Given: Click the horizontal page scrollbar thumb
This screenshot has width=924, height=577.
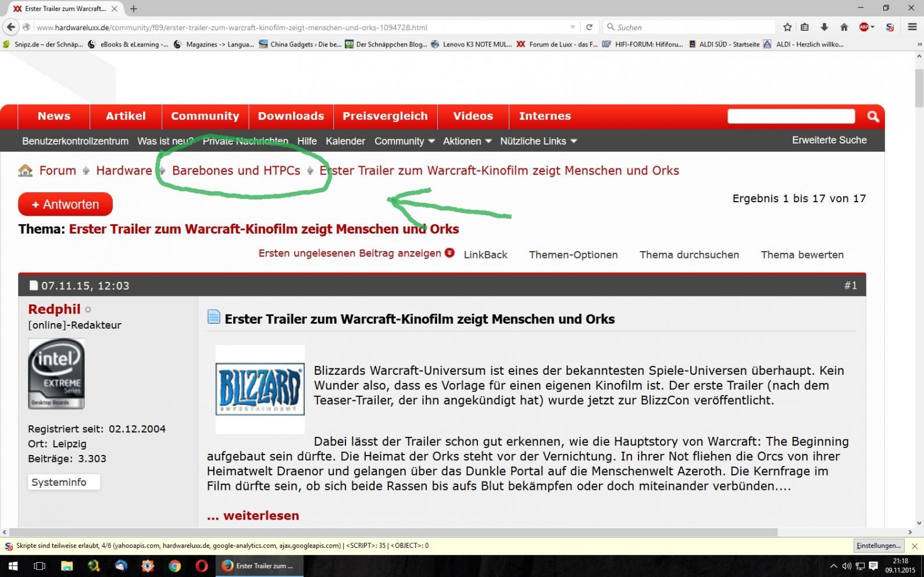Looking at the screenshot, I should coord(393,532).
